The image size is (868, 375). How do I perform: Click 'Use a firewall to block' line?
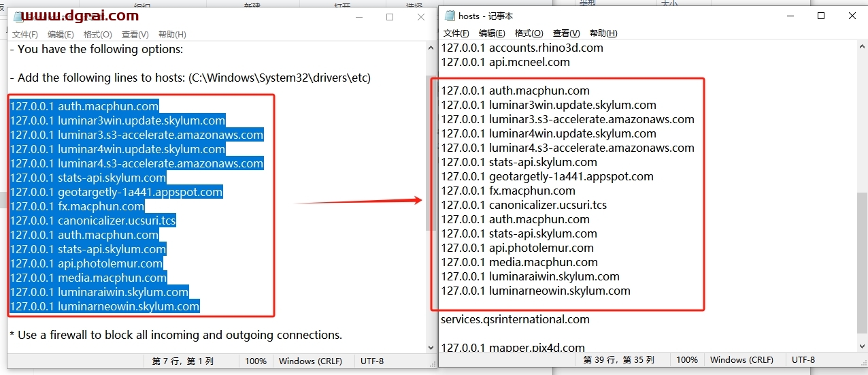pyautogui.click(x=176, y=335)
